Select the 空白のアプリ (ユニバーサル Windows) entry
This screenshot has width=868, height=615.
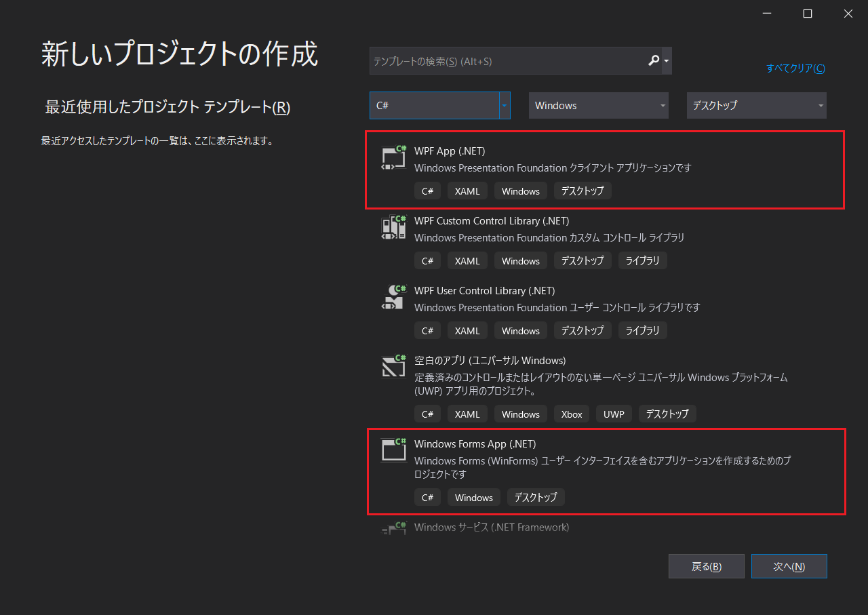point(490,360)
